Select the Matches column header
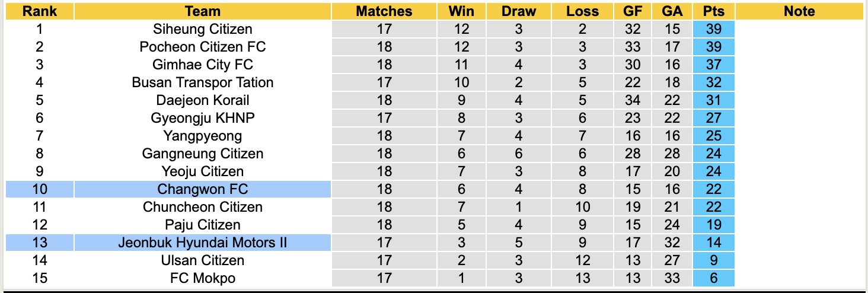 [x=384, y=11]
